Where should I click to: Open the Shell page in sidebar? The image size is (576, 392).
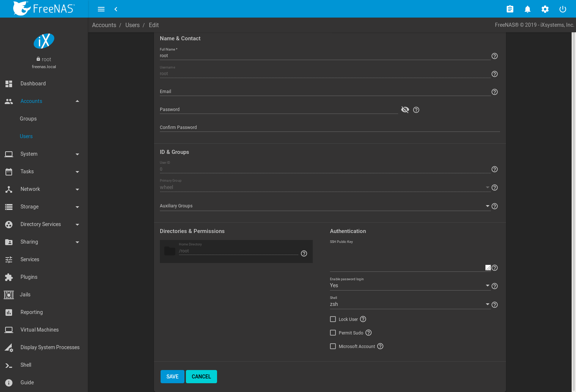pos(44,365)
